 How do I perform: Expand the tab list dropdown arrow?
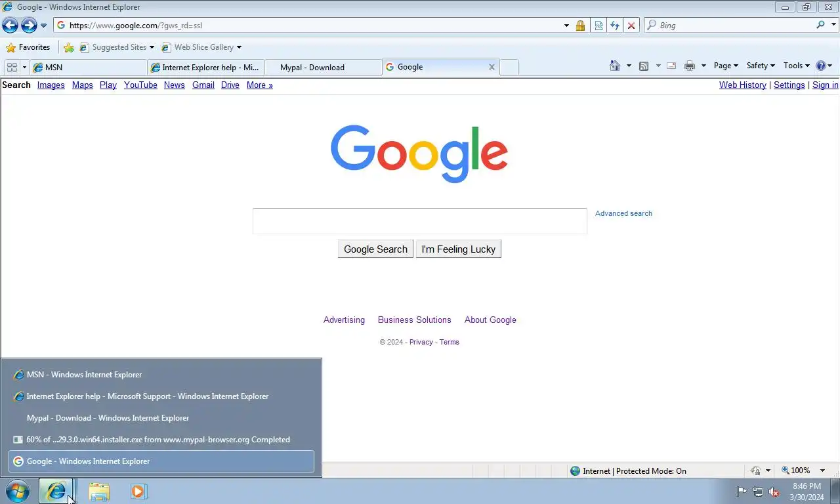click(24, 67)
